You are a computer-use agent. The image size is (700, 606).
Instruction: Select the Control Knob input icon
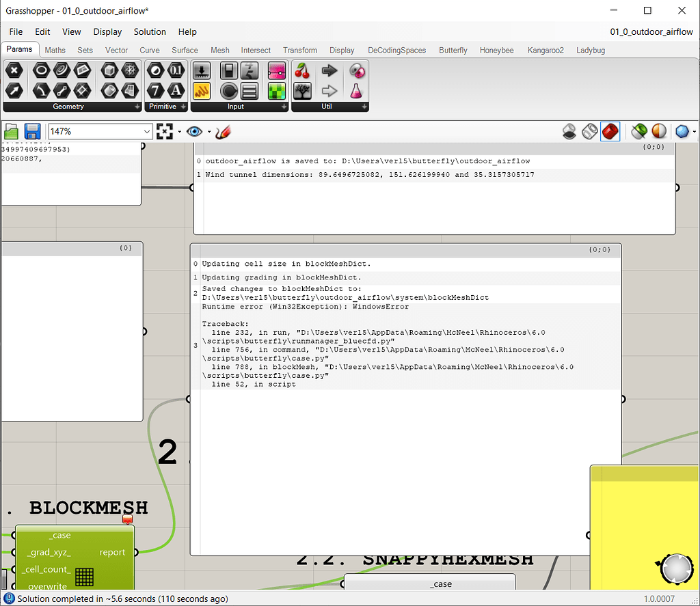pyautogui.click(x=229, y=91)
